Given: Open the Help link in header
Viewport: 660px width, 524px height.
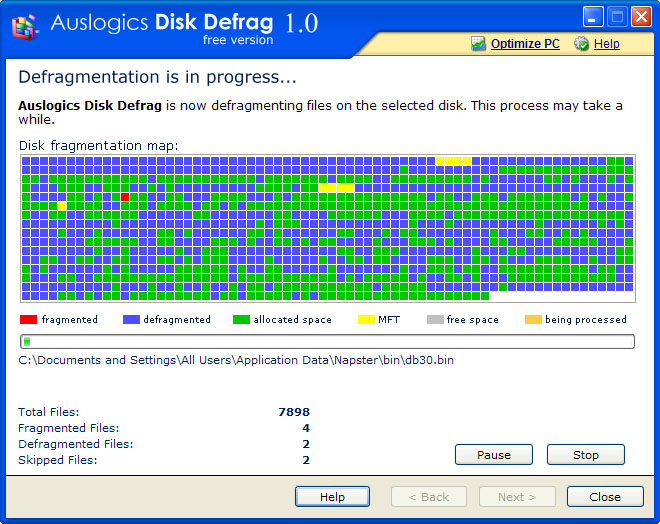Looking at the screenshot, I should [606, 44].
